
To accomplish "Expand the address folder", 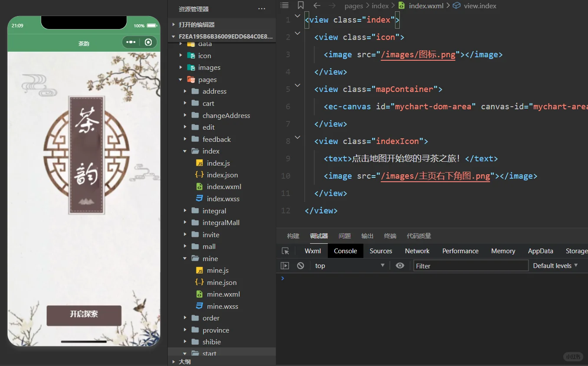I will point(185,91).
